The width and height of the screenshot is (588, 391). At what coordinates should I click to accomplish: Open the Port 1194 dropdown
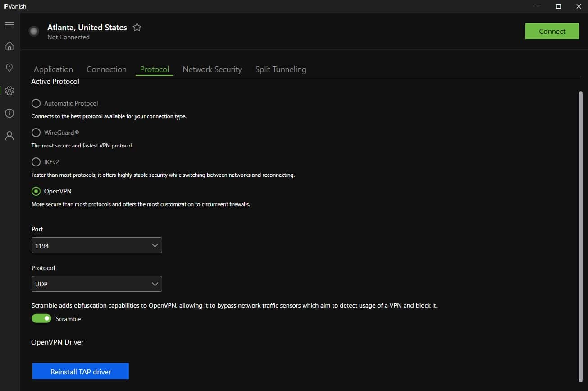(x=97, y=246)
